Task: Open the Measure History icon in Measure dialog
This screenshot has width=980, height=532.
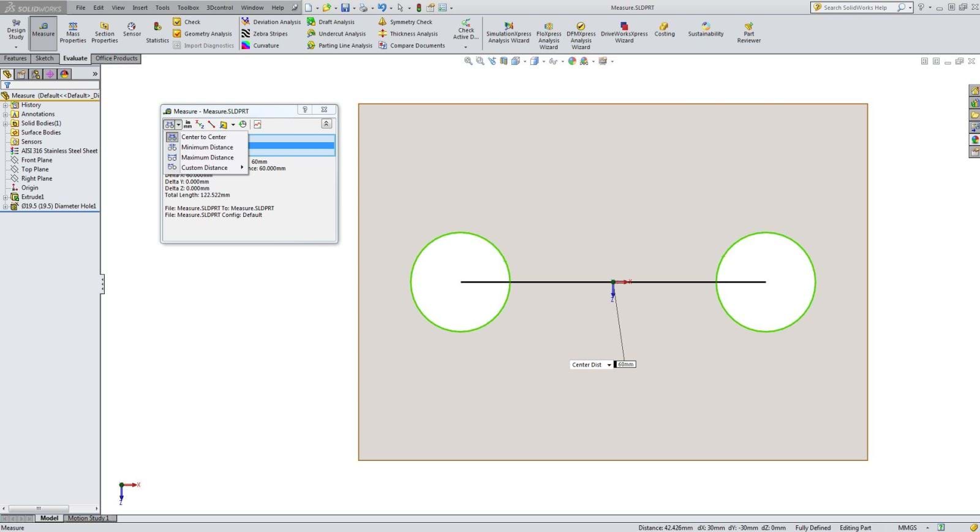Action: [243, 124]
